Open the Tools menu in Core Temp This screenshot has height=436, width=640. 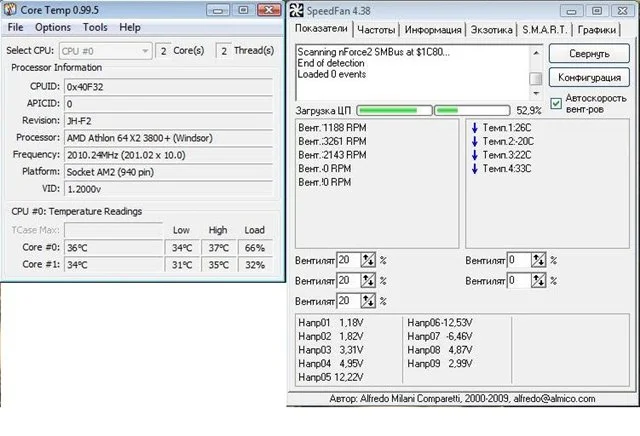pyautogui.click(x=95, y=27)
